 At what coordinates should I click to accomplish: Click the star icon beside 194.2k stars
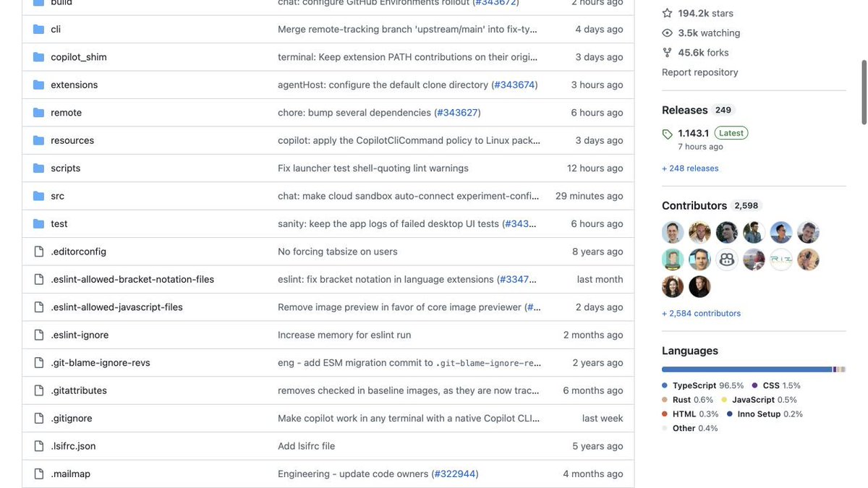(667, 13)
